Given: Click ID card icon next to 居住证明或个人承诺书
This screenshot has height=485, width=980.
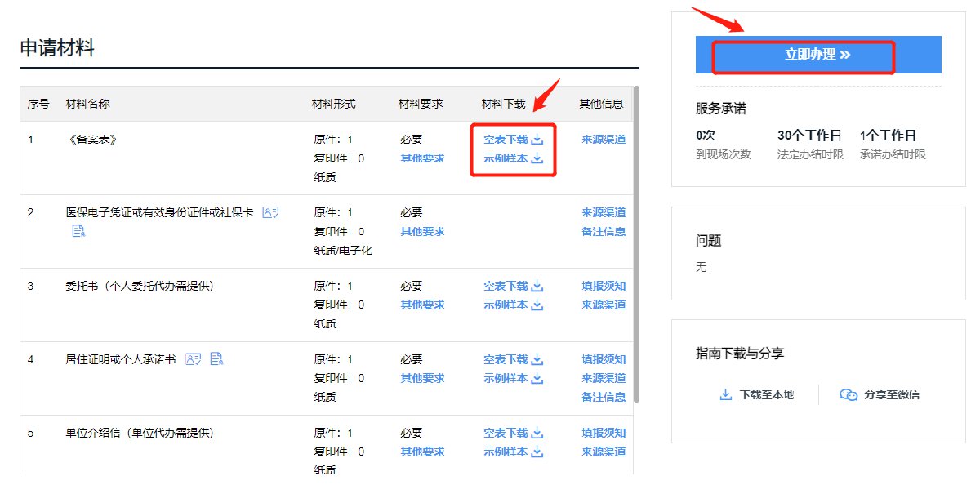Looking at the screenshot, I should click(x=193, y=359).
